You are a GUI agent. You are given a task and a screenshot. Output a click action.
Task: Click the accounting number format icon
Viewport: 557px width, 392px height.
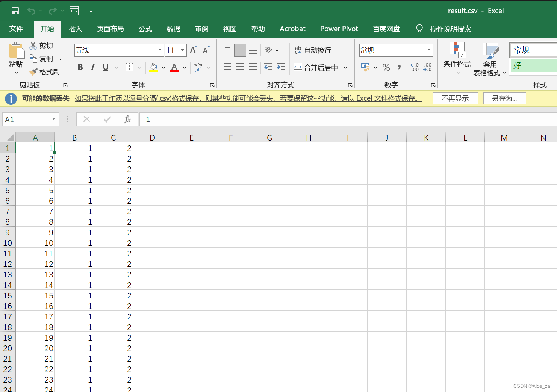(x=365, y=67)
